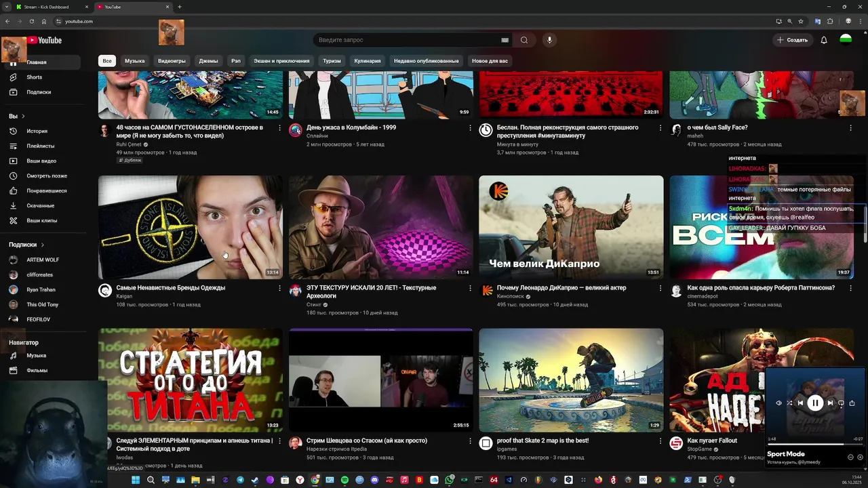This screenshot has width=868, height=488.
Task: Open more options for Самые Ненавистные Бренды video
Action: pyautogui.click(x=279, y=289)
